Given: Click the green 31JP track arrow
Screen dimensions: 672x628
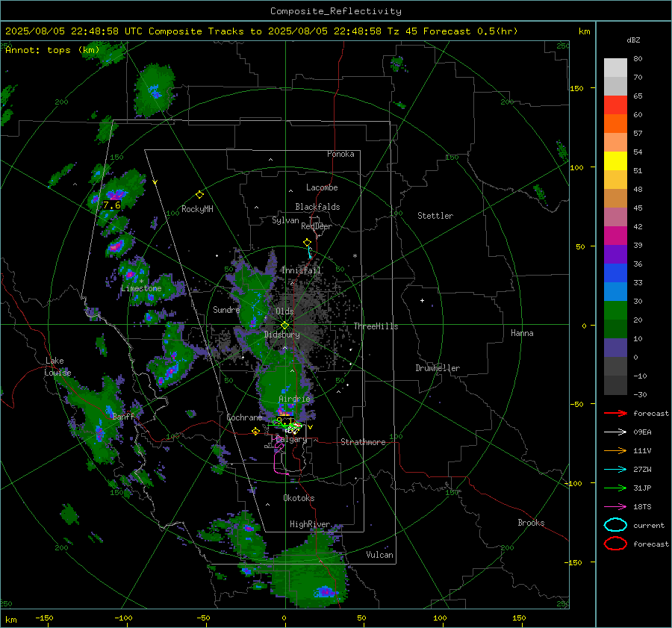Looking at the screenshot, I should [615, 488].
